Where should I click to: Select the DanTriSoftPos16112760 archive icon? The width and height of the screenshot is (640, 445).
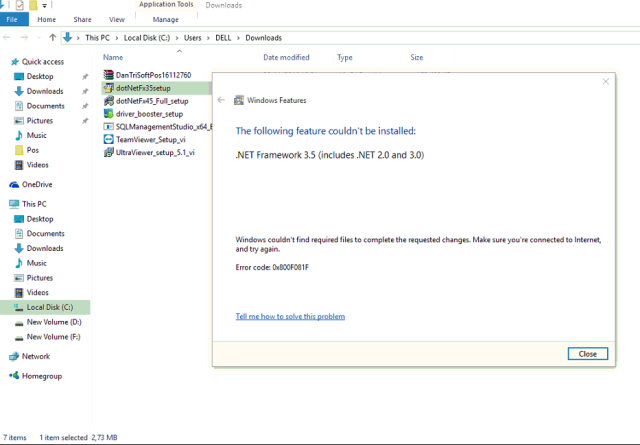pos(108,75)
